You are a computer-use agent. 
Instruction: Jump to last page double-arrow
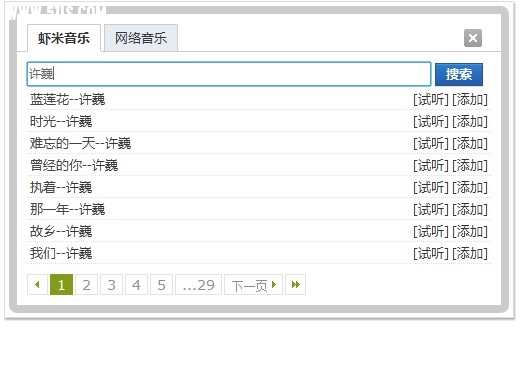[x=296, y=285]
